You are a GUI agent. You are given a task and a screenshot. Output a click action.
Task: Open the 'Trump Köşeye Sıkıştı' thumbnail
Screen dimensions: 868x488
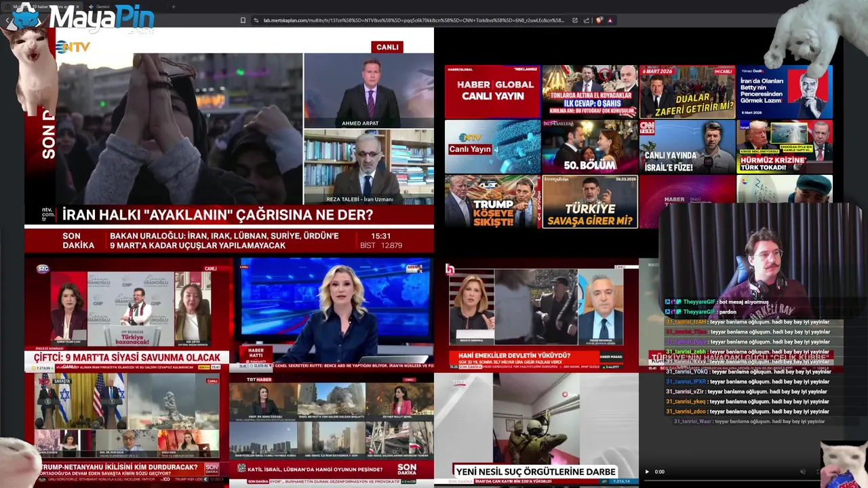pos(492,201)
